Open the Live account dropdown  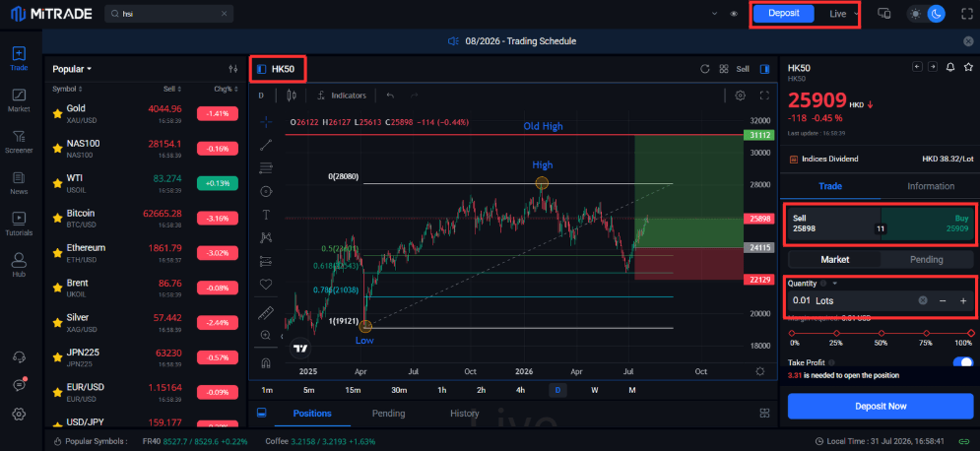click(x=844, y=14)
